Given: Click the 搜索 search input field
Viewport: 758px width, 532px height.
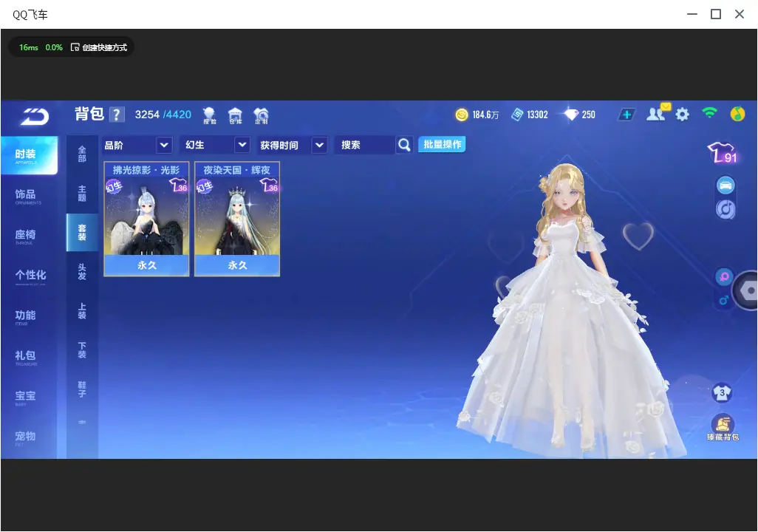Looking at the screenshot, I should (x=365, y=145).
